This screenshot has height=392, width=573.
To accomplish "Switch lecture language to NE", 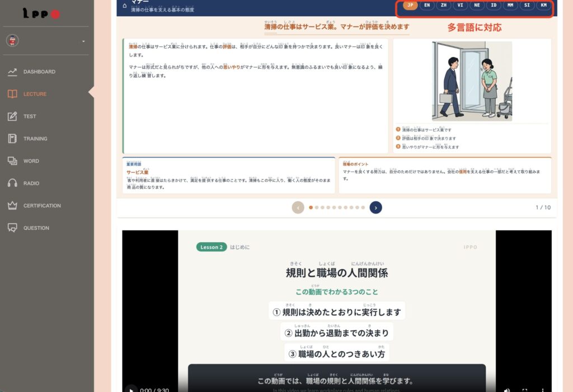I will pos(477,5).
